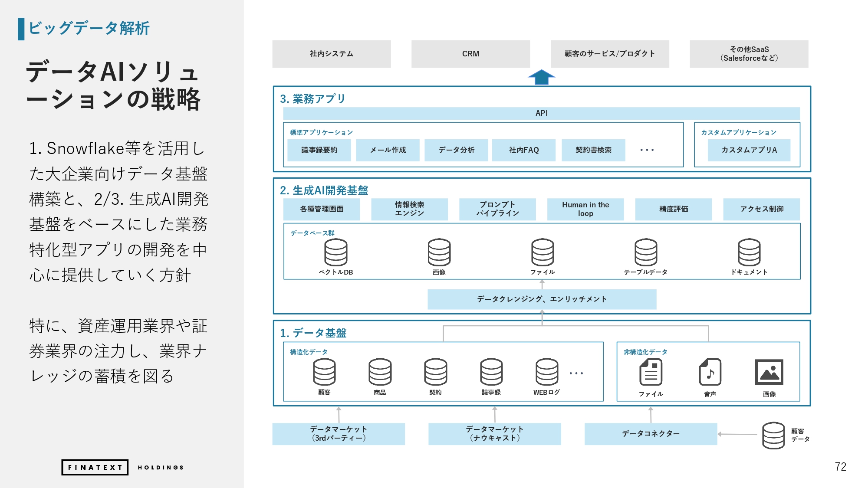Click データマーケット (3rdパーティー) box
The height and width of the screenshot is (488, 868).
click(339, 434)
